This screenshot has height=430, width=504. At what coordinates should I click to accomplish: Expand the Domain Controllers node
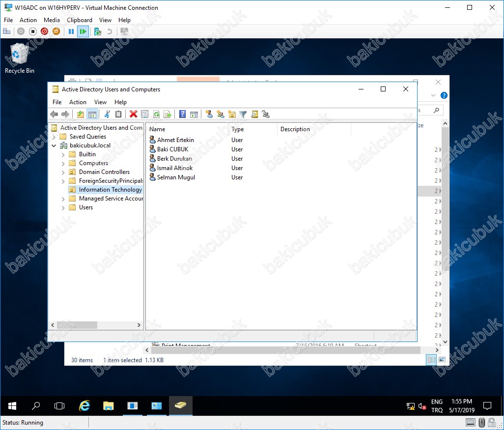click(63, 172)
